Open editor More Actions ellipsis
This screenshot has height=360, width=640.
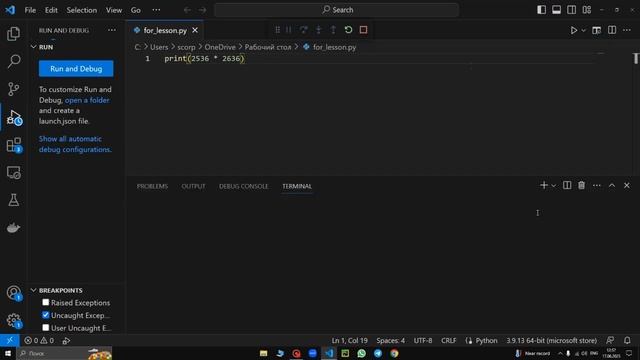click(627, 30)
